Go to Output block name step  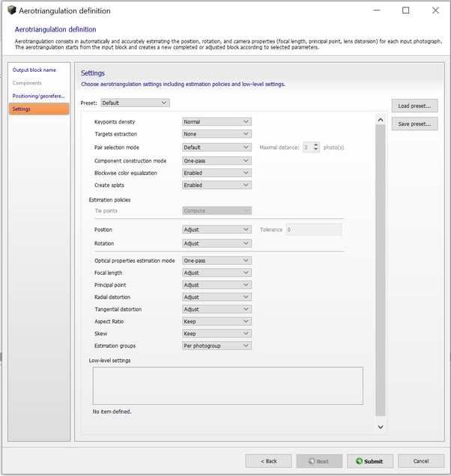click(34, 70)
